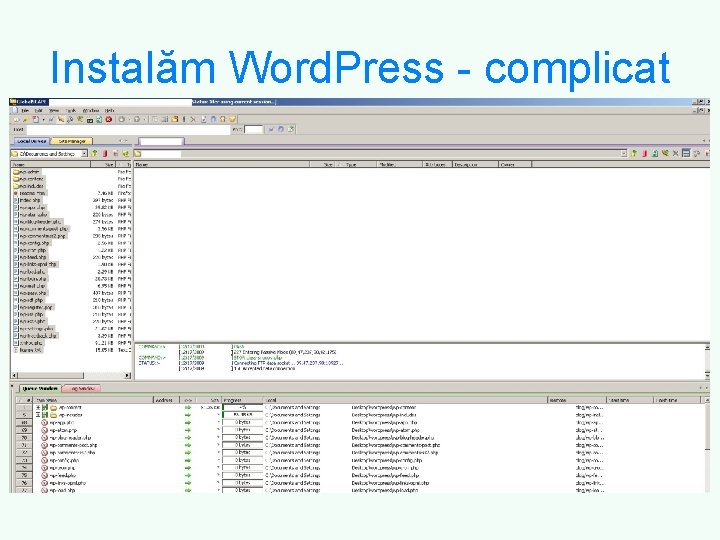The height and width of the screenshot is (540, 720).
Task: Select the wp-config.php file in the local list
Action: pos(32,243)
